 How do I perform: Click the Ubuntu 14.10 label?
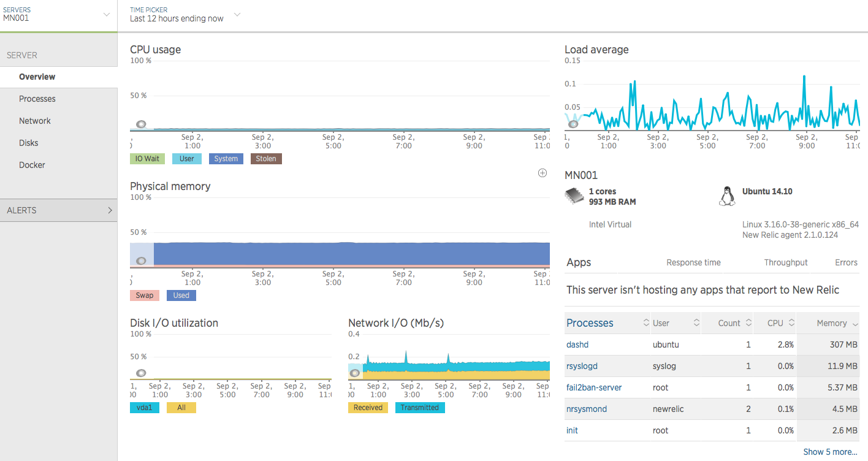(x=767, y=191)
